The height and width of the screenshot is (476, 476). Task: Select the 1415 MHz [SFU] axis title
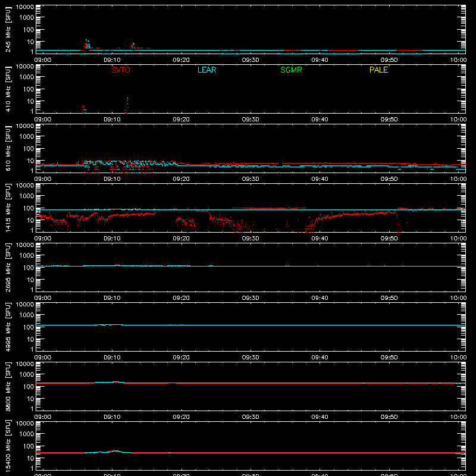pos(8,208)
